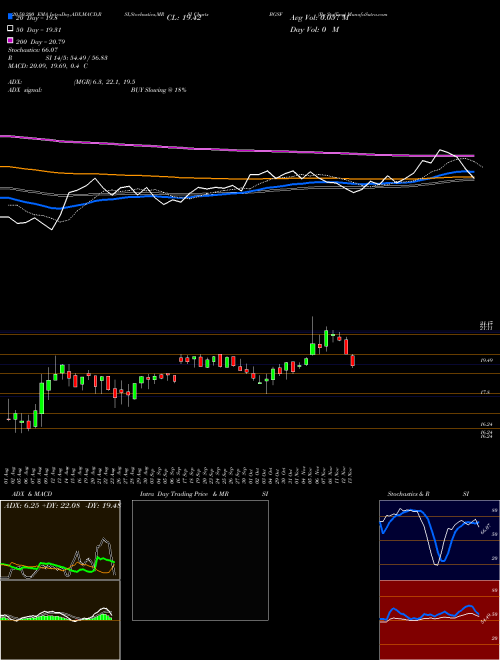This screenshot has height=660, width=500.
Task: Click the blue 20 Day legend swatch
Action: [11, 16]
